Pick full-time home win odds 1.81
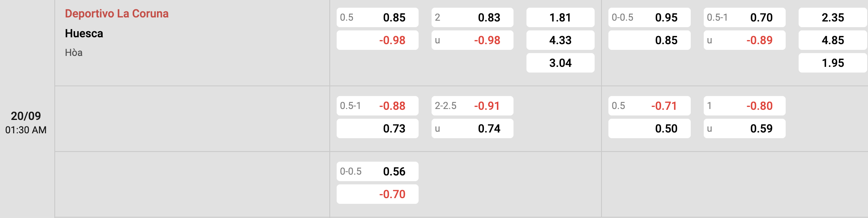The height and width of the screenshot is (218, 868). (x=561, y=17)
